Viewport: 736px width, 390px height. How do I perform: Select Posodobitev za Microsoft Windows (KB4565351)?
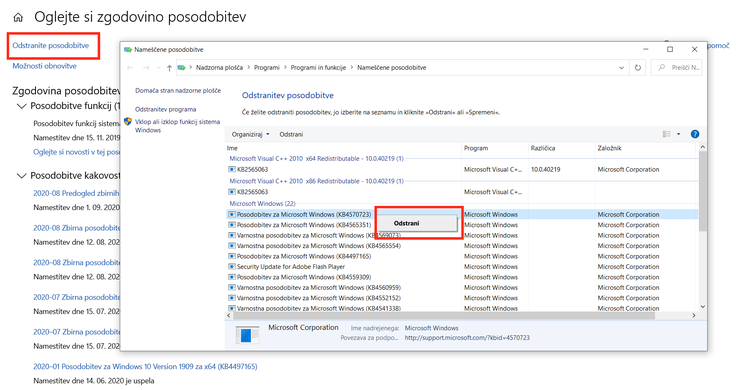tap(304, 225)
